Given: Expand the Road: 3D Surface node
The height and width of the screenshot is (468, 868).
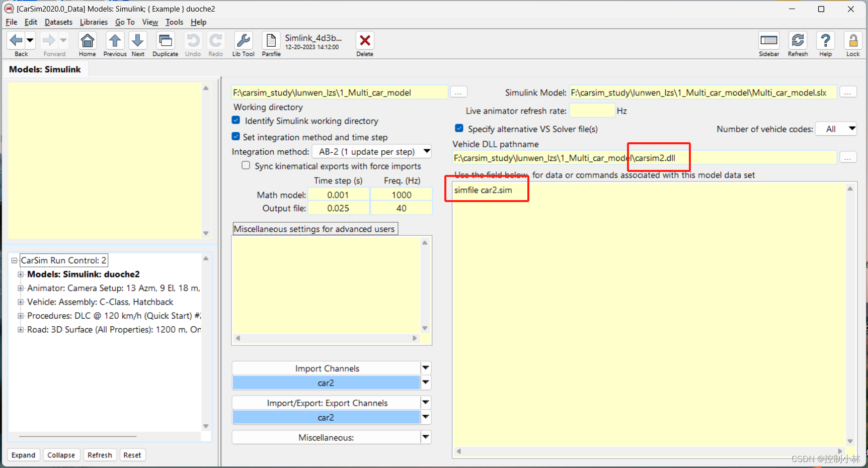Looking at the screenshot, I should tap(21, 330).
